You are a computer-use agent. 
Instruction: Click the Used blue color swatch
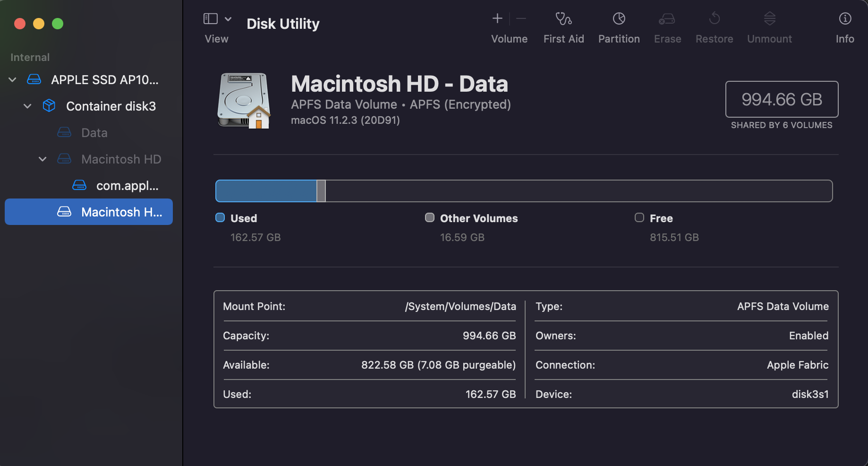tap(220, 218)
